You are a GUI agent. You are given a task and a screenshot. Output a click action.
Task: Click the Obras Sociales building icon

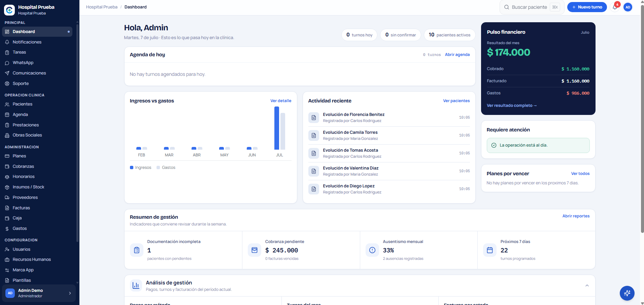[x=7, y=135]
